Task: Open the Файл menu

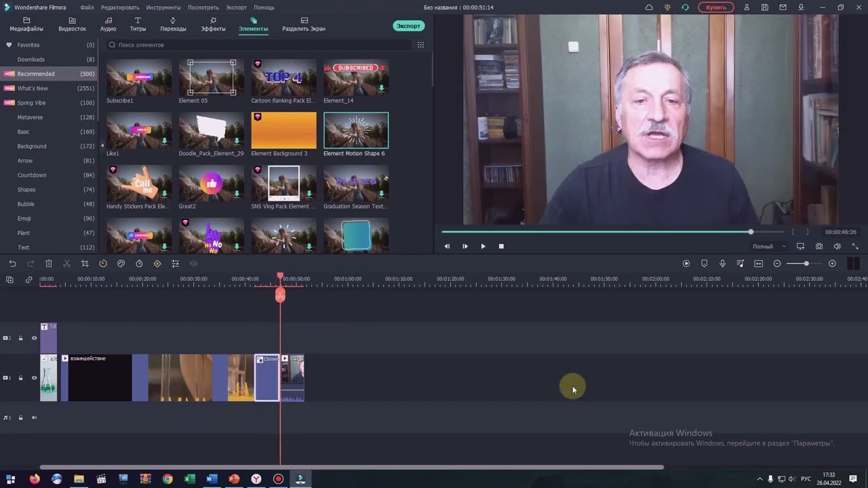Action: [x=87, y=7]
